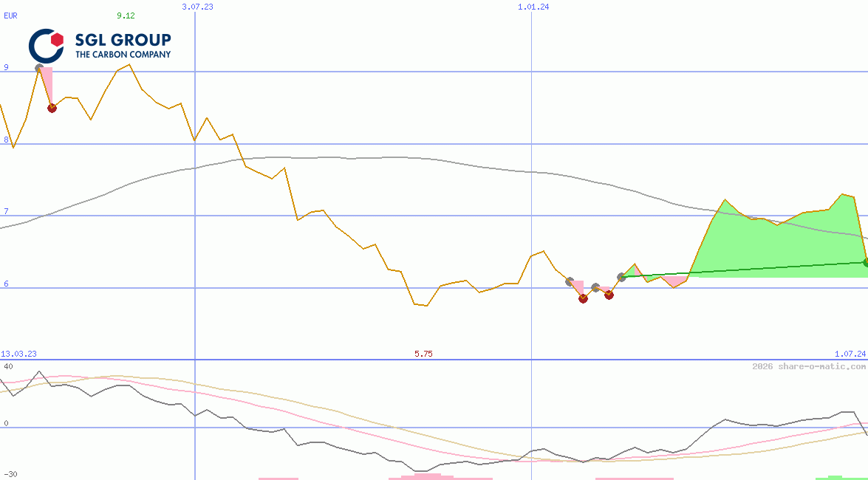Image resolution: width=868 pixels, height=480 pixels.
Task: Click the gray marker where the green trendline starts
Action: [x=622, y=277]
